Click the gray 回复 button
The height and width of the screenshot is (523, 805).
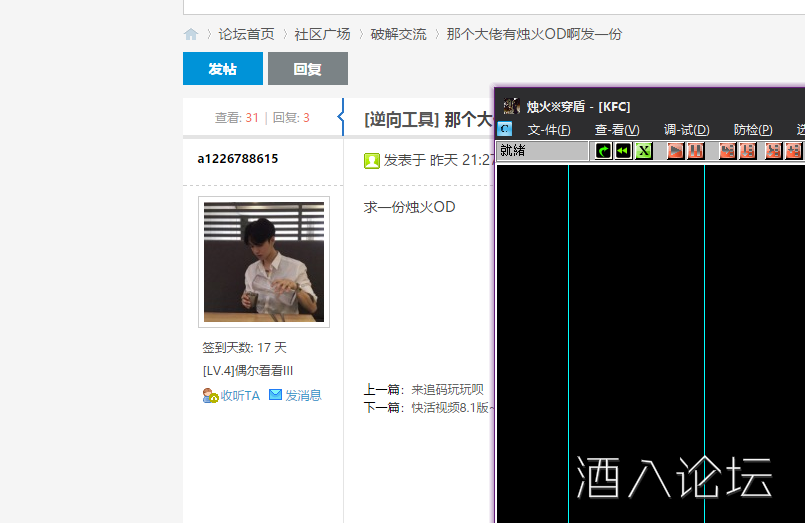(x=308, y=68)
